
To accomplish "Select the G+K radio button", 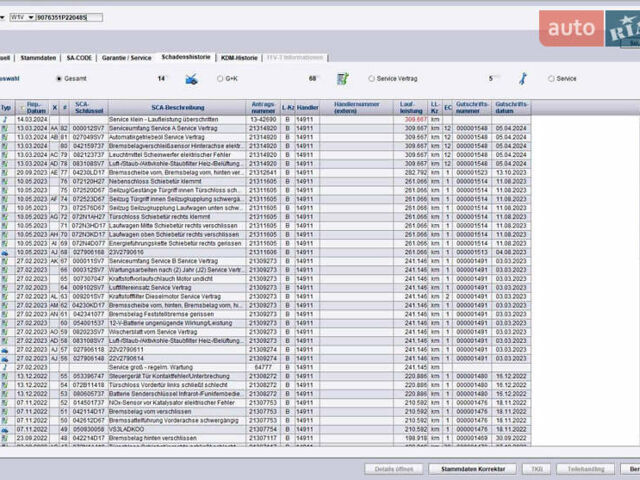I will coord(219,78).
